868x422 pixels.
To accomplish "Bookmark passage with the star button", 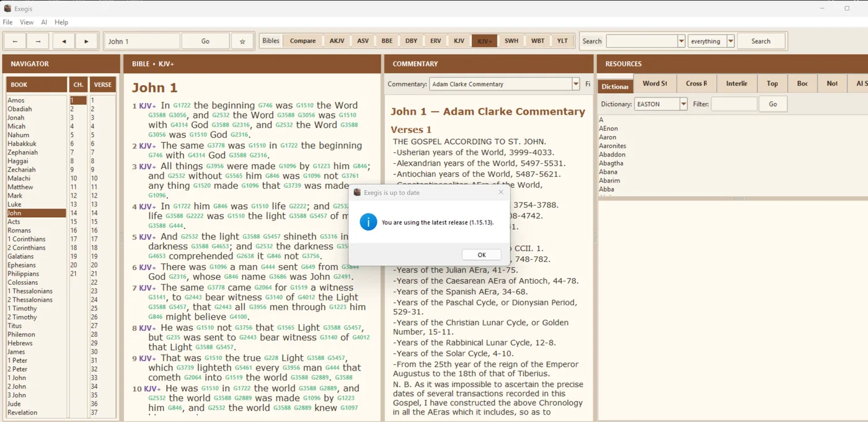I will point(242,42).
